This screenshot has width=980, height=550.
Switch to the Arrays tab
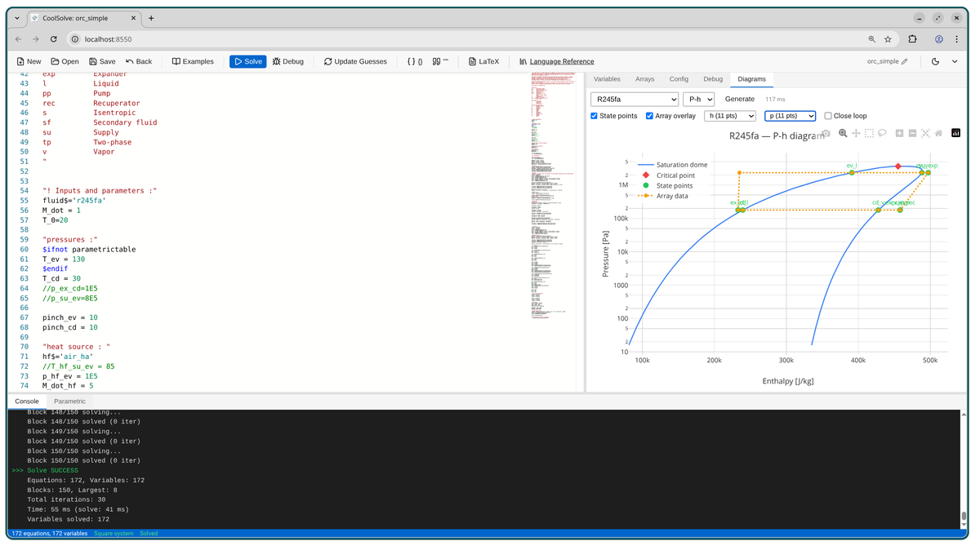coord(645,79)
